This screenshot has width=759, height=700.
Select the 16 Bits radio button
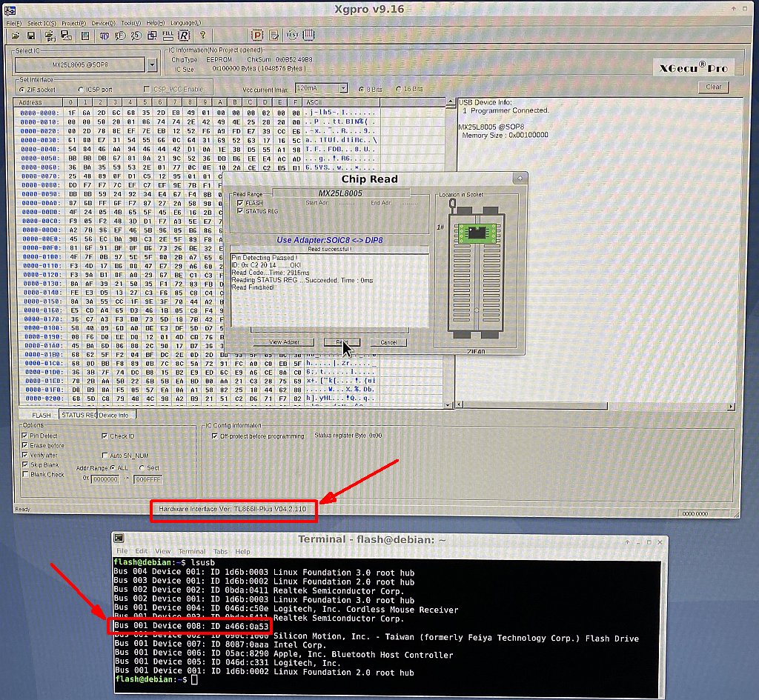tap(398, 89)
